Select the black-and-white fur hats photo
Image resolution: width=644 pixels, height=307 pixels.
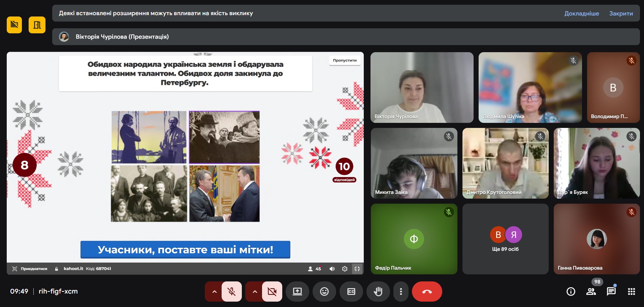coord(224,137)
